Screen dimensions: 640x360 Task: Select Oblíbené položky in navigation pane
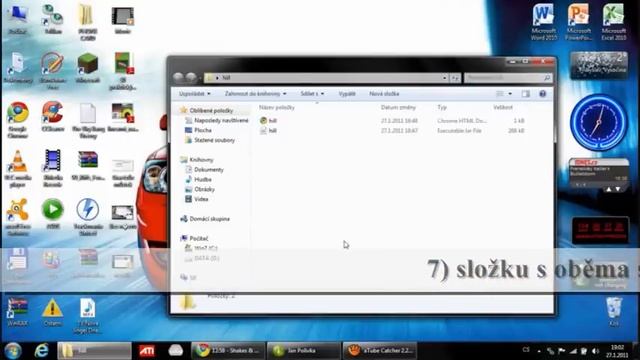[211, 111]
